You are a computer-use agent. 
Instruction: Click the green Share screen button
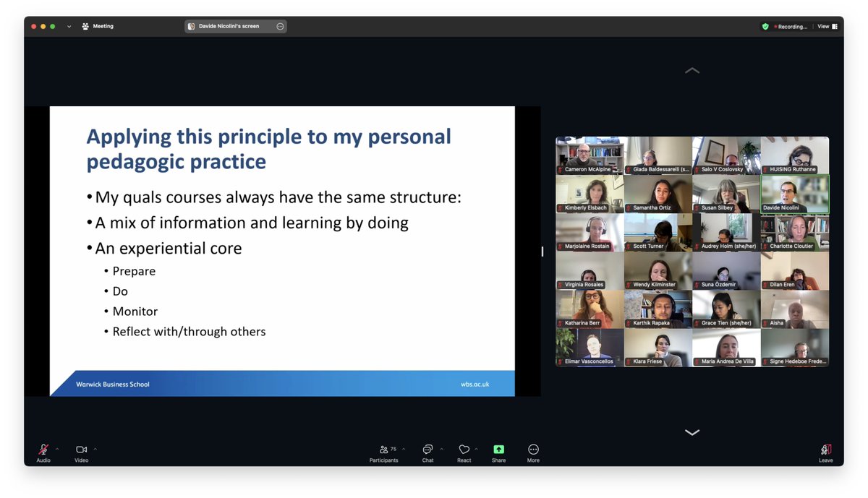[498, 450]
